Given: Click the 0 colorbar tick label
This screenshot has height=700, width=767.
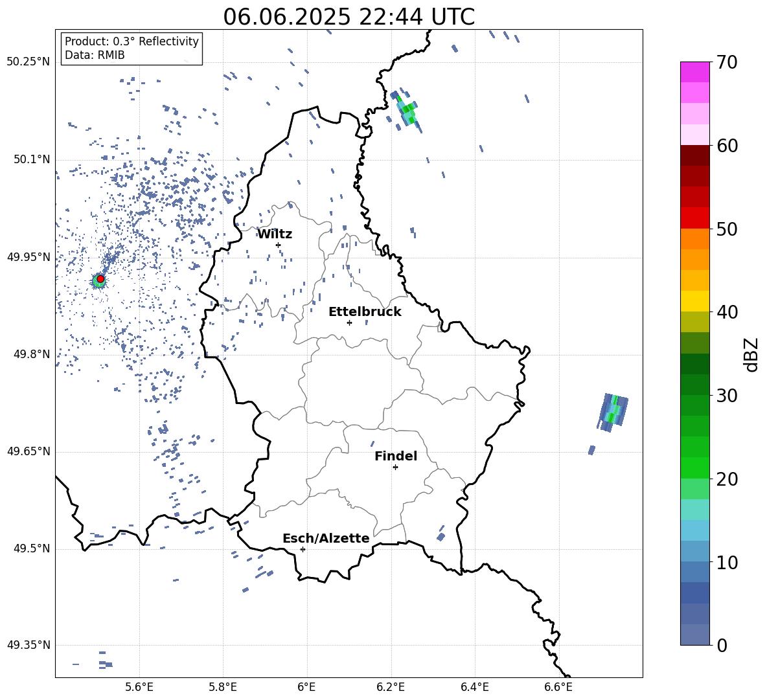Looking at the screenshot, I should [x=722, y=645].
